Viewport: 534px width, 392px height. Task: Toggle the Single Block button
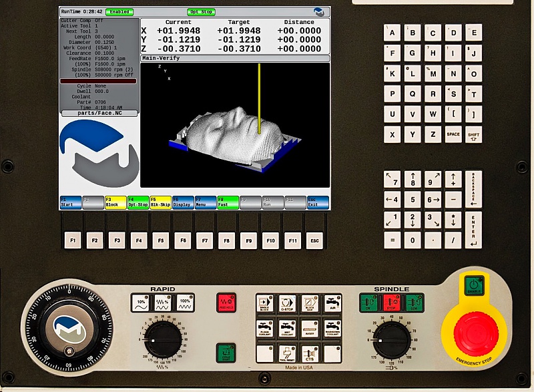(265, 303)
